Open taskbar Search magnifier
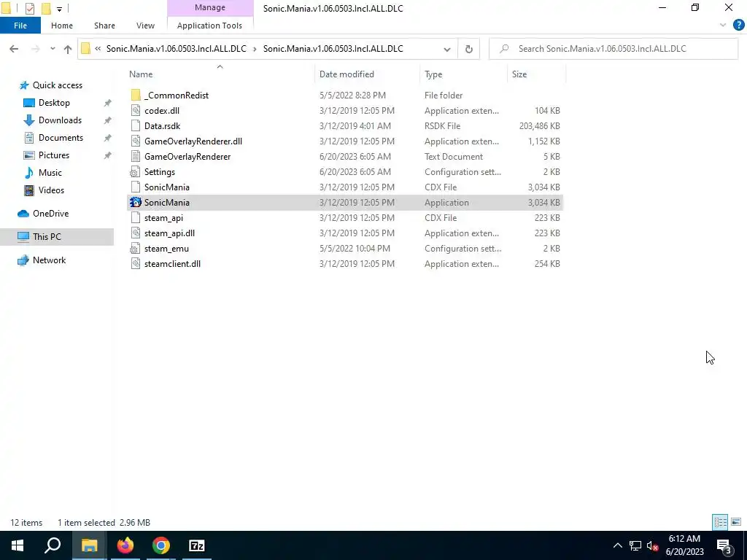Screen dimensions: 747x560 [53, 545]
